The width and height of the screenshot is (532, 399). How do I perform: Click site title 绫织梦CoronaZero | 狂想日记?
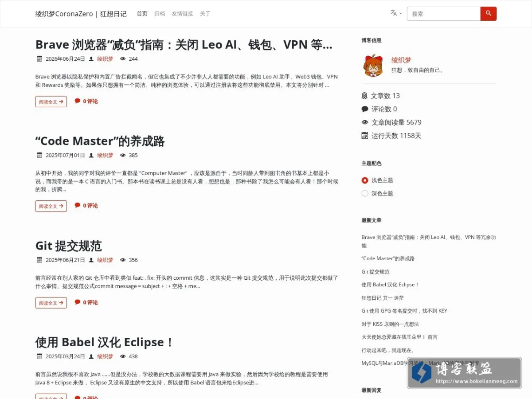[x=81, y=14]
